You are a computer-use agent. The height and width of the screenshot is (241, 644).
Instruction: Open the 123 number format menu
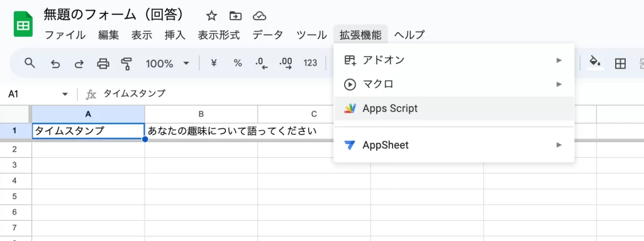coord(310,63)
